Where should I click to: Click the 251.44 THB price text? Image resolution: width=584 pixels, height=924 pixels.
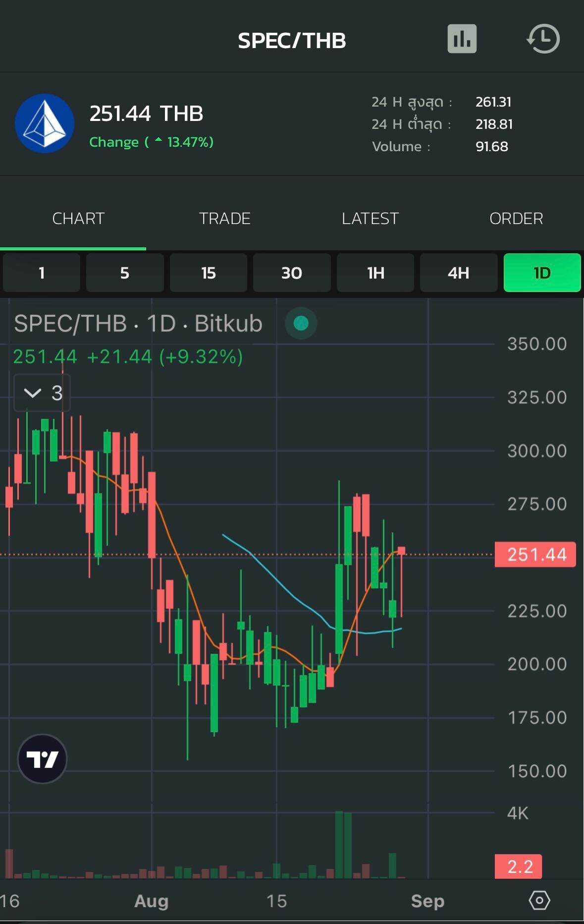[146, 114]
